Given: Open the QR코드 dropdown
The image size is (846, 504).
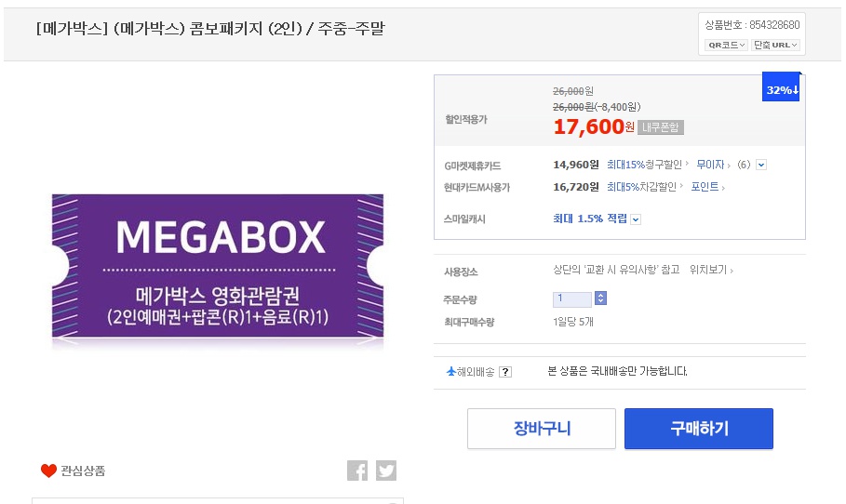Looking at the screenshot, I should tap(727, 45).
